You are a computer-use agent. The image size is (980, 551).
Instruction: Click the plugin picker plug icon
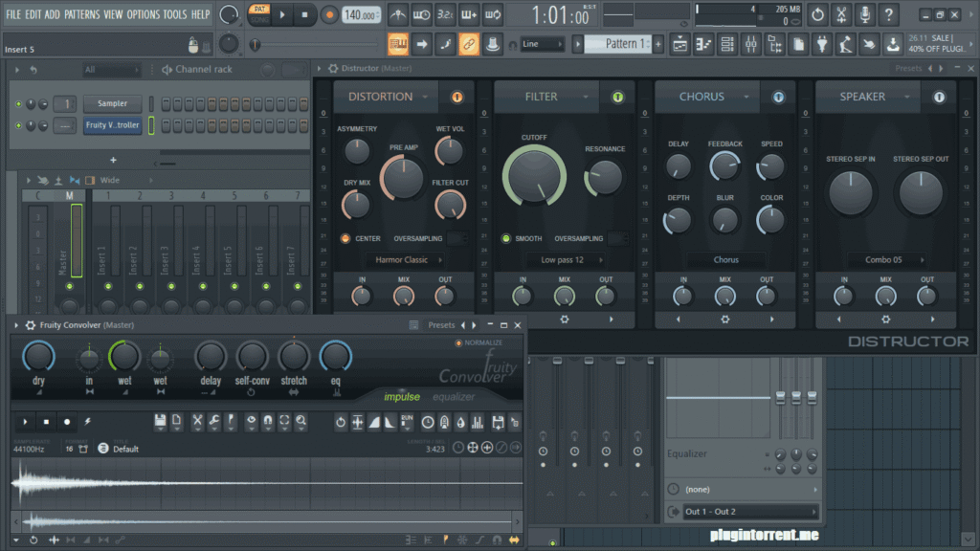click(x=822, y=44)
